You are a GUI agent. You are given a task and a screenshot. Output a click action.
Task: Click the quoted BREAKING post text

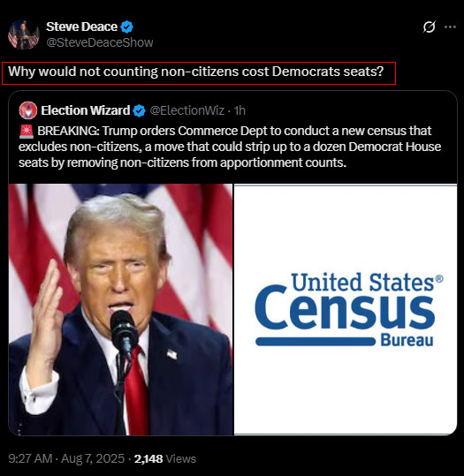[x=231, y=147]
